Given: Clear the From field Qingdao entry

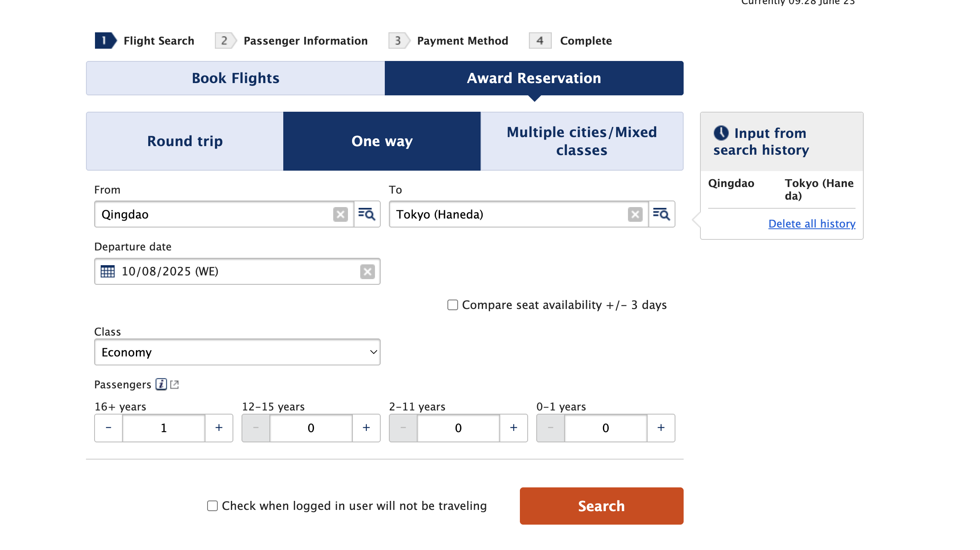Looking at the screenshot, I should 340,214.
